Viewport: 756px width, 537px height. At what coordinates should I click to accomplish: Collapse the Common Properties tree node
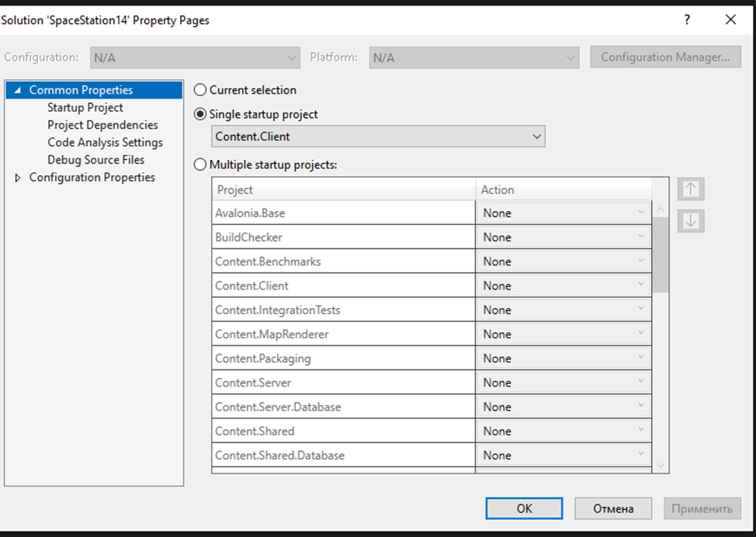18,91
